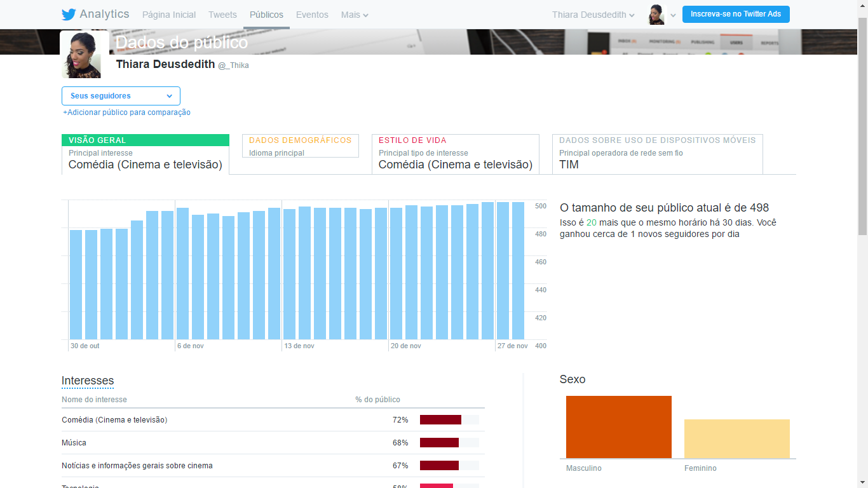The height and width of the screenshot is (488, 868).
Task: Click the Masculino bar in Sexo chart
Action: [x=618, y=427]
